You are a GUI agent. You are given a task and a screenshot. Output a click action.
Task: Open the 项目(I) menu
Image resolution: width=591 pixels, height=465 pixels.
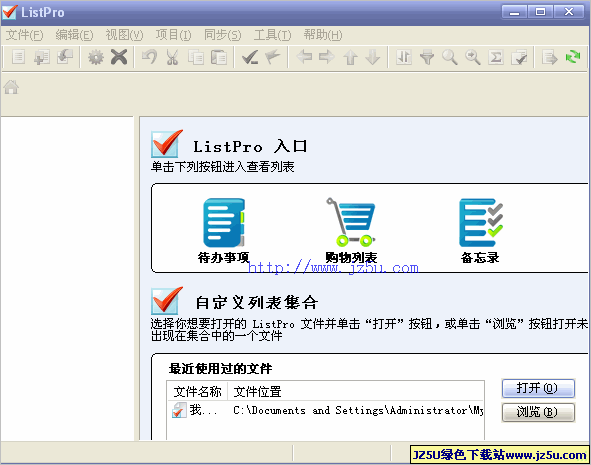point(173,35)
